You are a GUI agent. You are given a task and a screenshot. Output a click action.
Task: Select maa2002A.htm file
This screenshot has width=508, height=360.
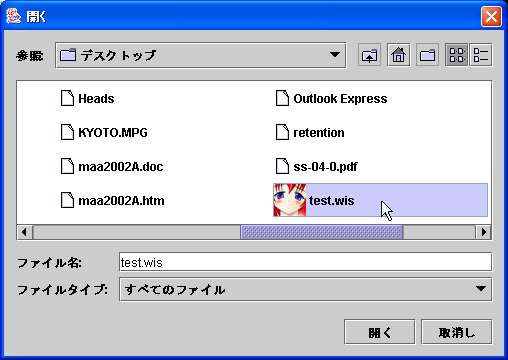click(112, 200)
